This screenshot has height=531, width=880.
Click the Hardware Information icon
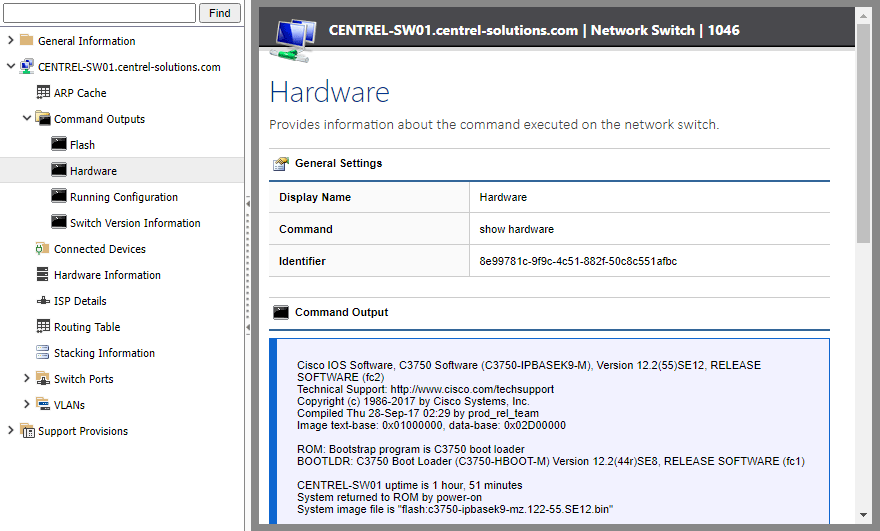click(x=43, y=275)
